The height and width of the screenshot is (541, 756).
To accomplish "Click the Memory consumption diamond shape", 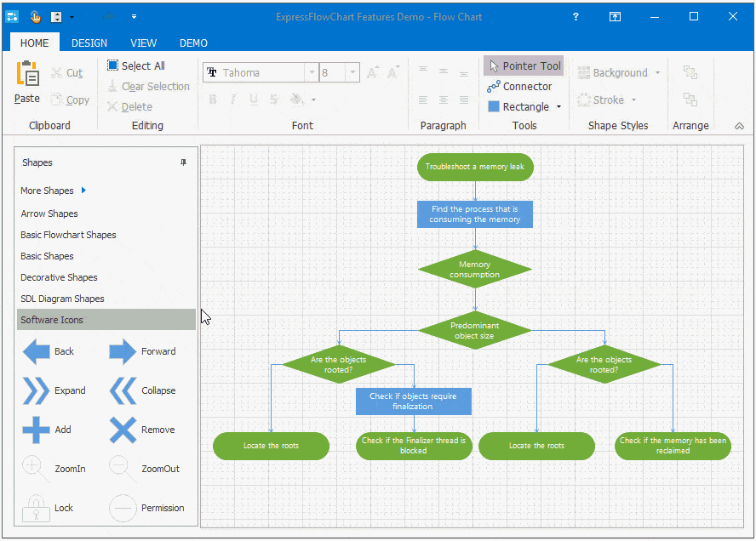I will click(475, 270).
